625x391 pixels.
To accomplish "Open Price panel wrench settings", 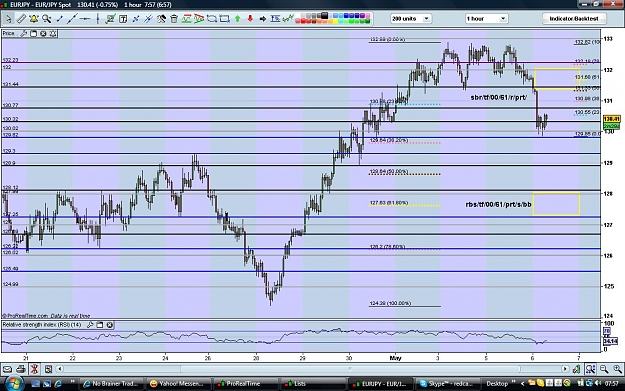I will click(x=24, y=33).
